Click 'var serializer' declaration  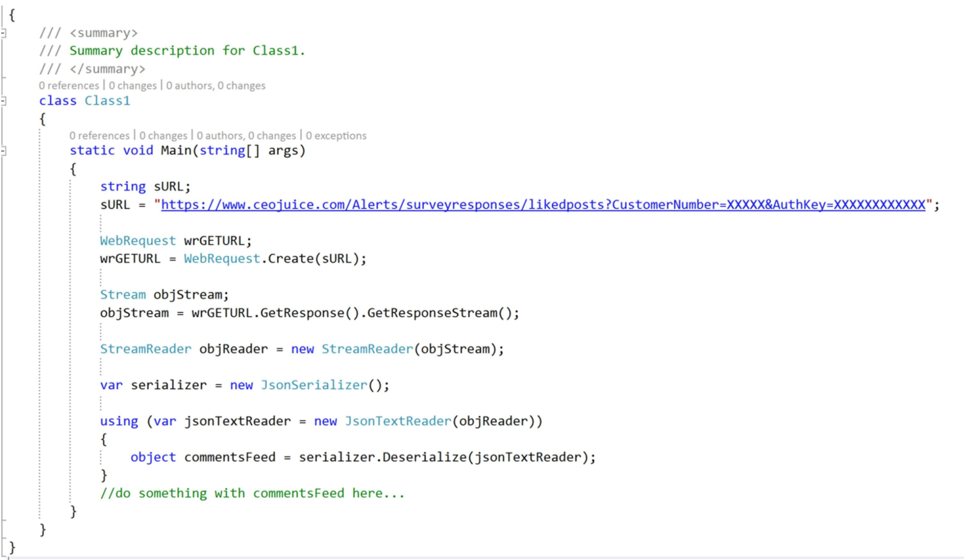coord(153,385)
